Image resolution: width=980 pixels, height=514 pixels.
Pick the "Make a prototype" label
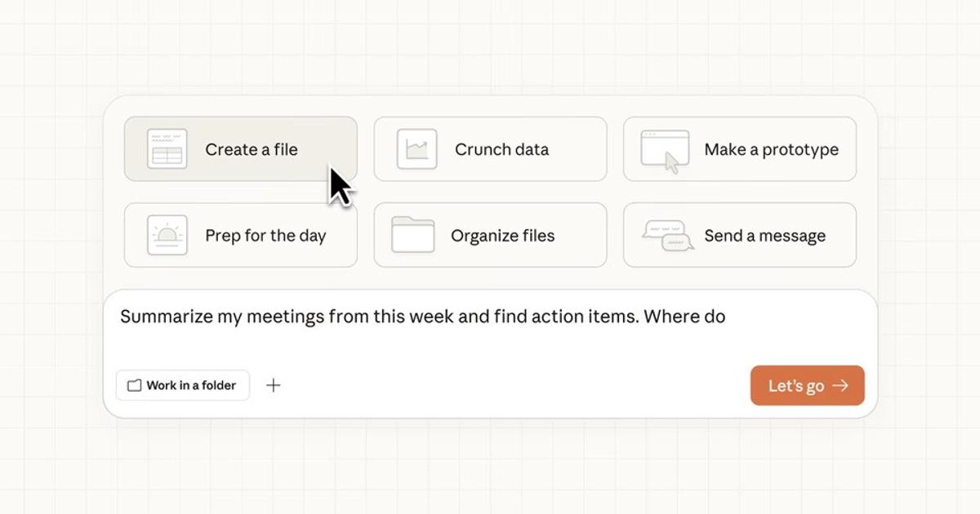[x=771, y=149]
